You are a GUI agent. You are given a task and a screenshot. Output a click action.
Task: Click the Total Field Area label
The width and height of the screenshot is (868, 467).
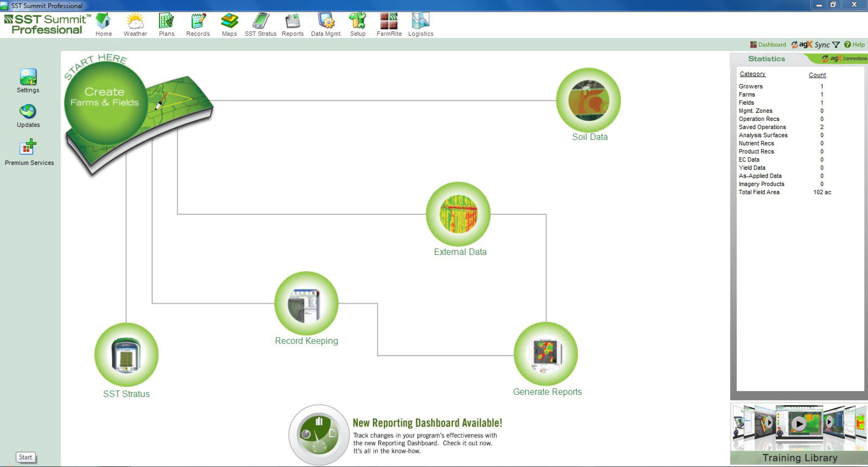point(759,192)
